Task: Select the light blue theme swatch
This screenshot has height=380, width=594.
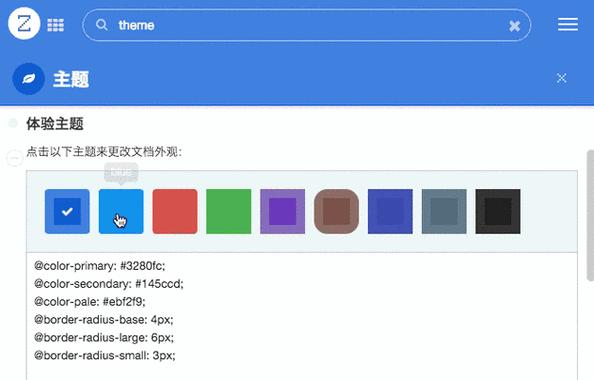Action: coord(121,211)
